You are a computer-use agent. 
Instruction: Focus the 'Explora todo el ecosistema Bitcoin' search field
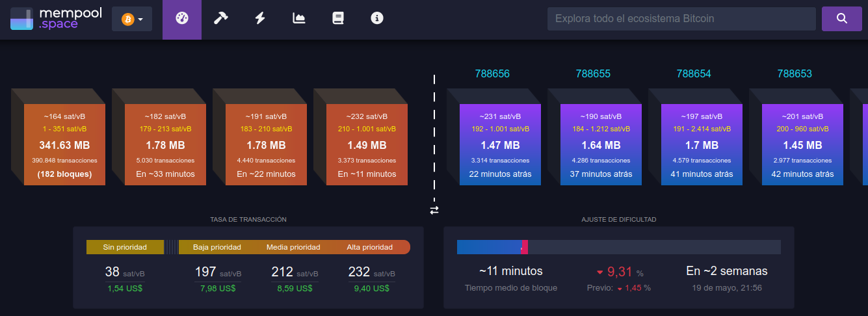(681, 19)
